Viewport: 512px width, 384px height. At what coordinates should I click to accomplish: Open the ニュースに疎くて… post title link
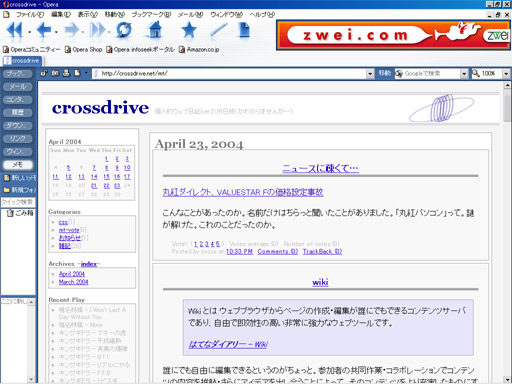(x=320, y=168)
